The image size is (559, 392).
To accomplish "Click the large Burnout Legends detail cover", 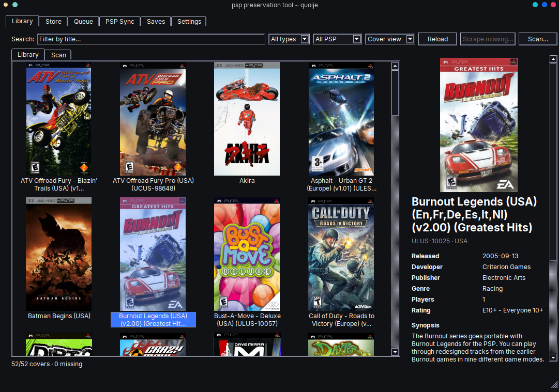I will pos(479,125).
